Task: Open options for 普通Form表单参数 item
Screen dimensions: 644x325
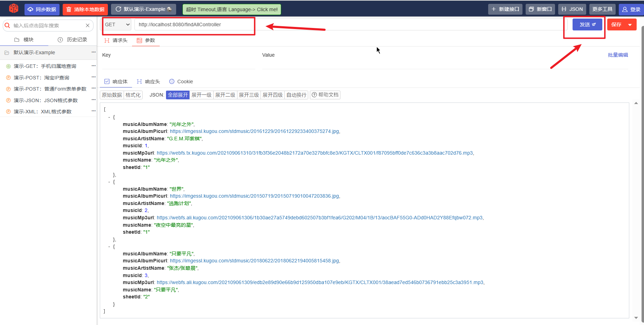Action: pos(94,88)
